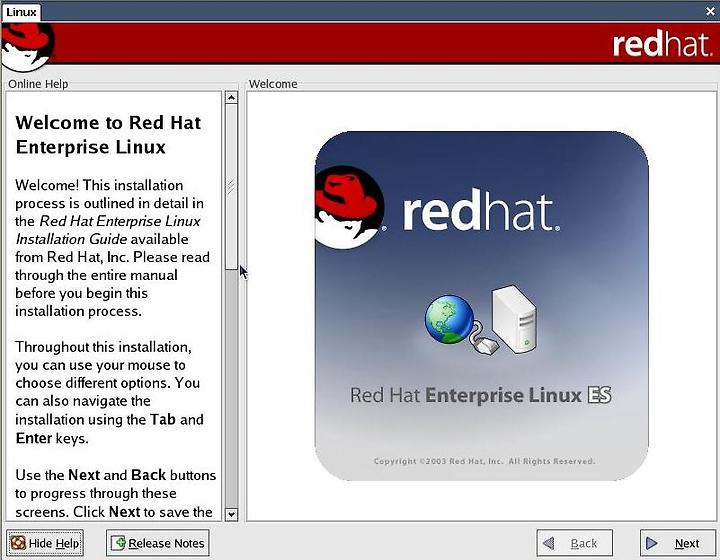Click the large redhat text in splash
Screen dimensions: 720x560
[x=481, y=212]
